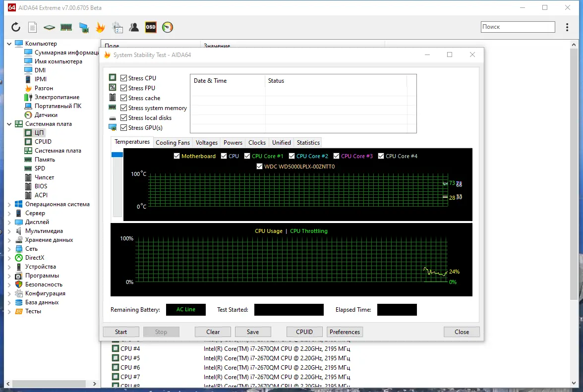This screenshot has width=583, height=392.
Task: Toggle Stress GPU(s) checkbox
Action: point(124,128)
